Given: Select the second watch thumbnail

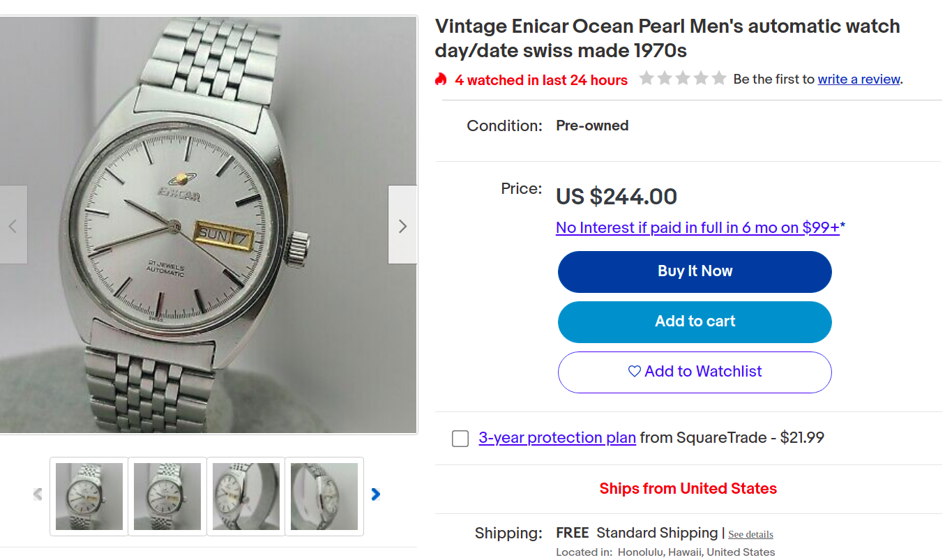Looking at the screenshot, I should (x=167, y=496).
